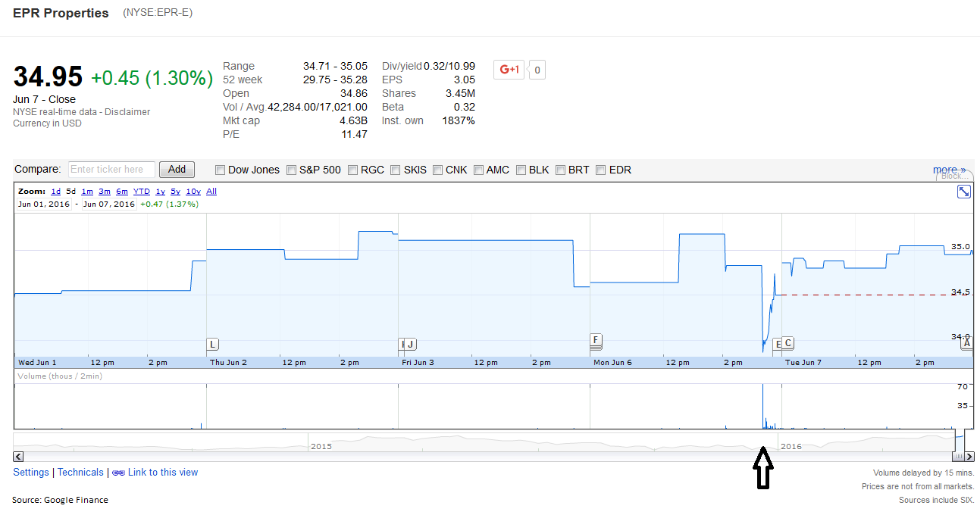The height and width of the screenshot is (515, 980).
Task: Tick the Dow Jones compare checkbox
Action: [221, 170]
